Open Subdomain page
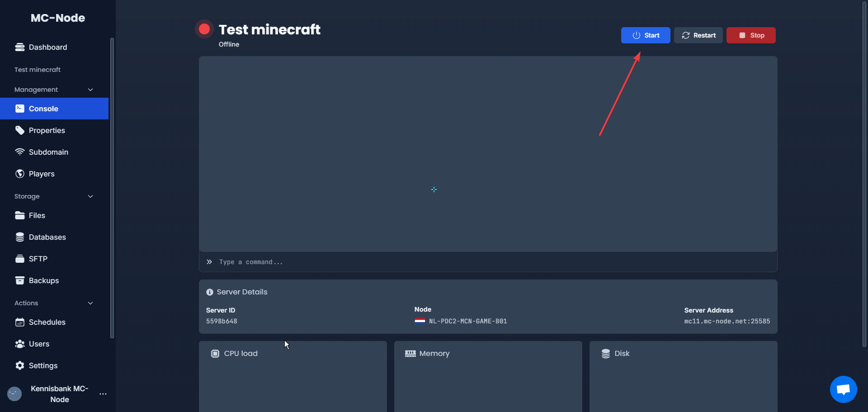The width and height of the screenshot is (868, 412). click(54, 152)
